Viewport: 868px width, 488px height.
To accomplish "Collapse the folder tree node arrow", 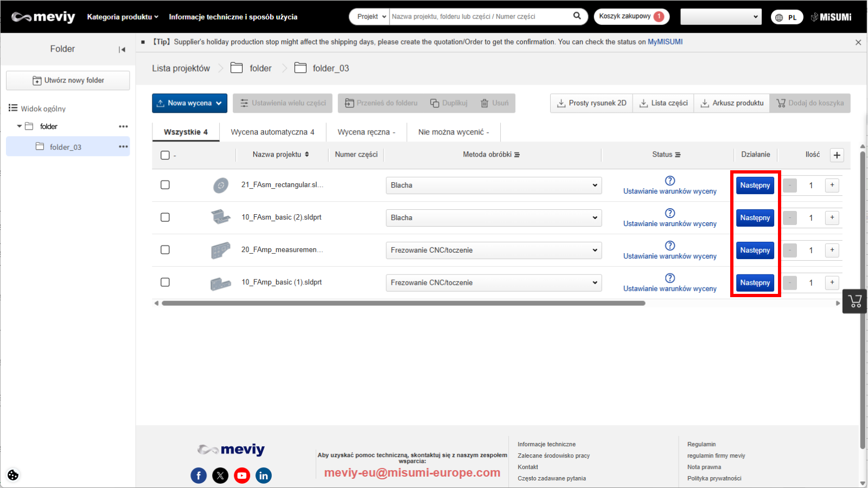I will point(20,126).
